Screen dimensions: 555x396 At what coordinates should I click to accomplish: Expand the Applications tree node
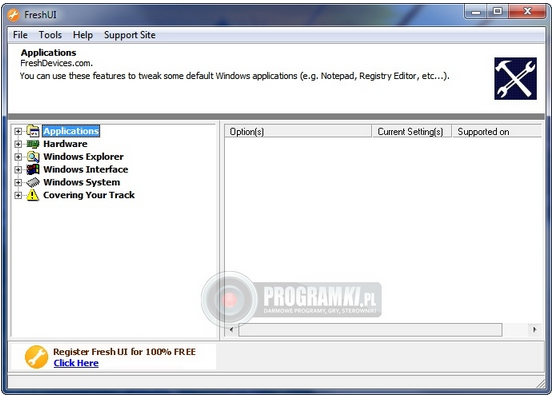tap(18, 131)
